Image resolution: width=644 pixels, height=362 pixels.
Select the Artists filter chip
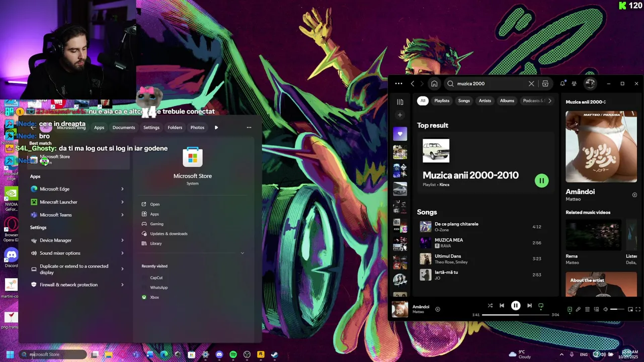point(485,101)
